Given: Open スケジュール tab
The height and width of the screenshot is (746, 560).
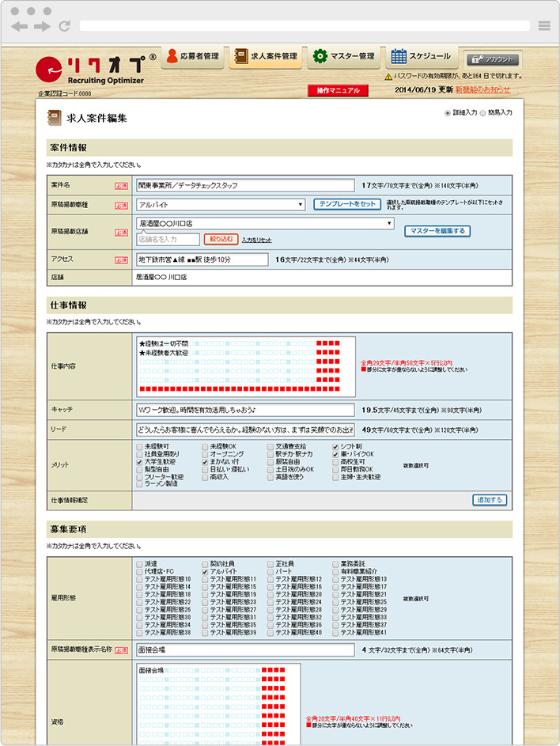Looking at the screenshot, I should click(x=421, y=57).
